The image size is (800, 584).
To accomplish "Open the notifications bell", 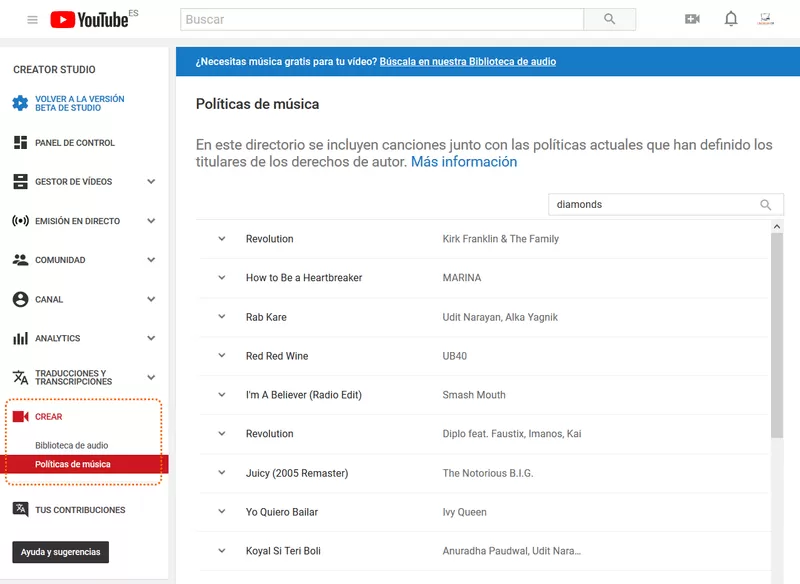I will [731, 19].
